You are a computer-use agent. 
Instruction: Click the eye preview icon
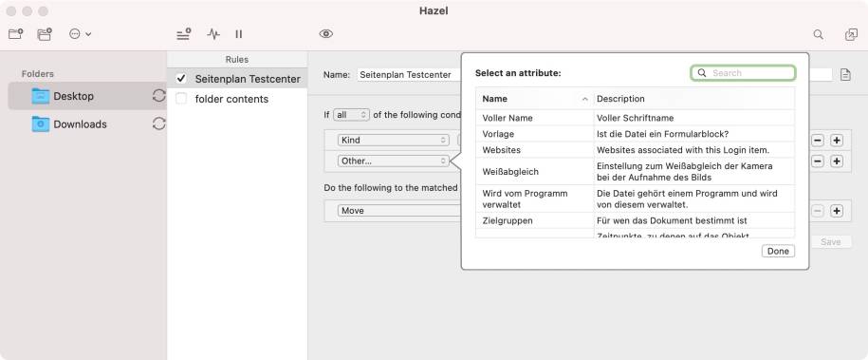click(x=326, y=34)
